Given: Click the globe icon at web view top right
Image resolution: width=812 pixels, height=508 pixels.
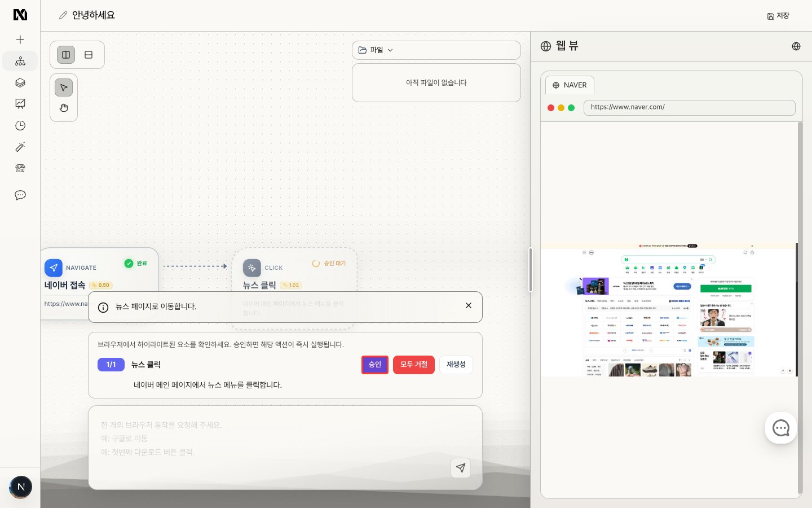Looking at the screenshot, I should point(796,46).
